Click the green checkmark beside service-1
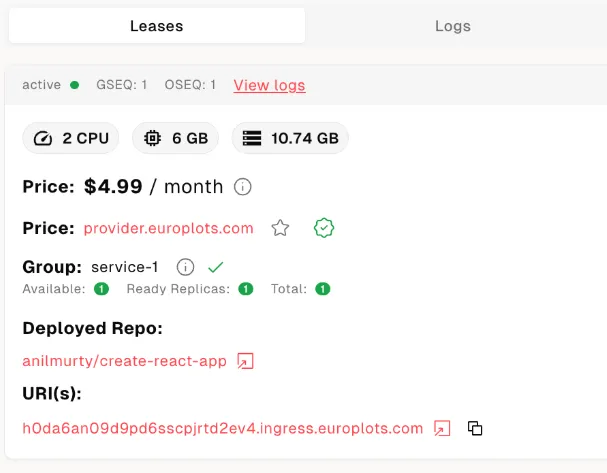 [215, 267]
